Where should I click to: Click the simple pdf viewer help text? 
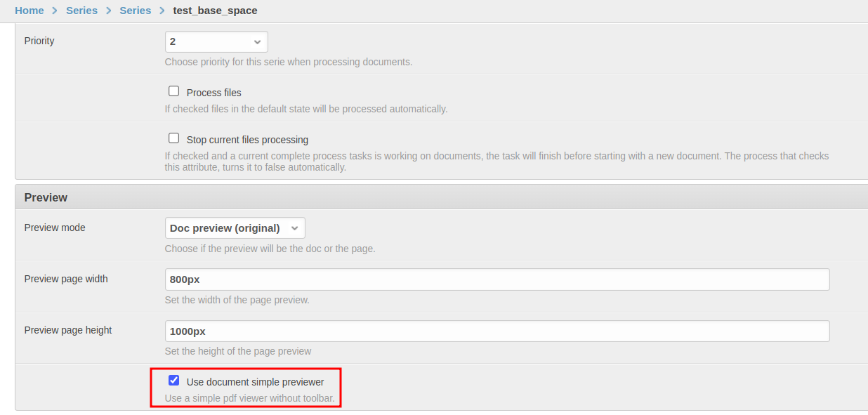click(249, 398)
